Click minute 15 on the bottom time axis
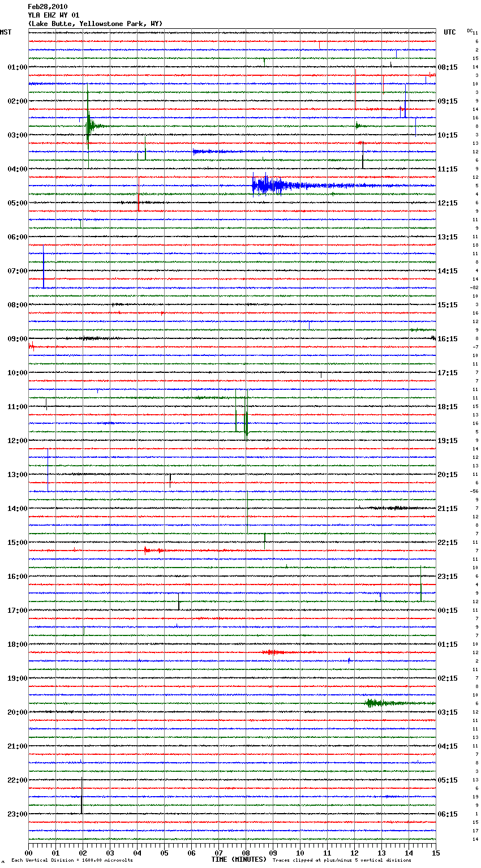 (x=436, y=852)
